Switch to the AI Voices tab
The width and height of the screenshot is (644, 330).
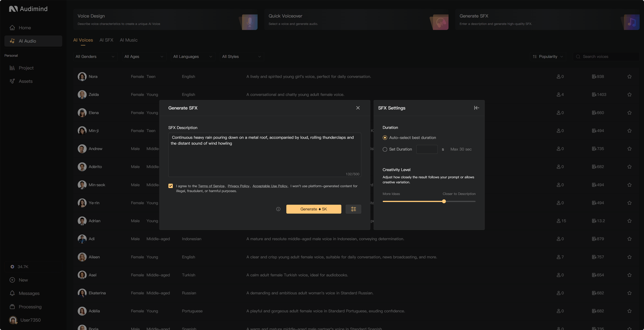coord(83,40)
